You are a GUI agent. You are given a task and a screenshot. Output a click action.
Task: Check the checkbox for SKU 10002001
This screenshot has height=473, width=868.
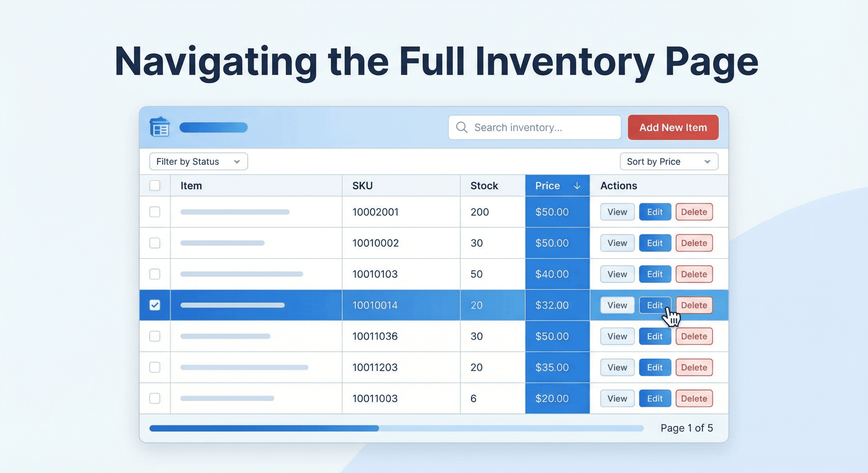pos(155,212)
